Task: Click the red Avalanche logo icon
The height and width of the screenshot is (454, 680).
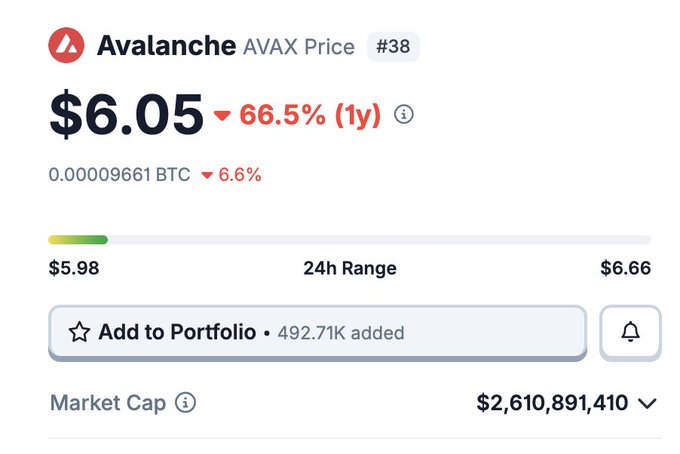Action: pyautogui.click(x=66, y=45)
